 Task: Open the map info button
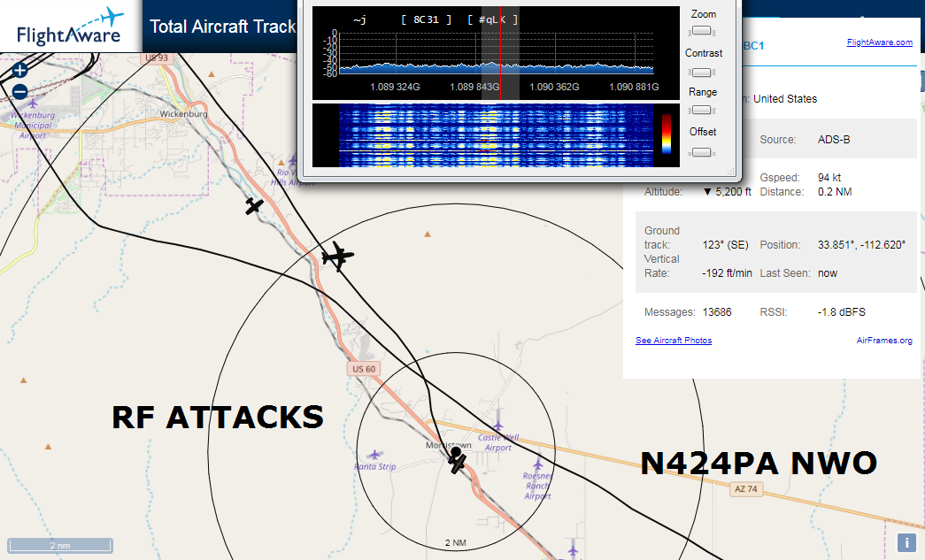click(x=906, y=542)
